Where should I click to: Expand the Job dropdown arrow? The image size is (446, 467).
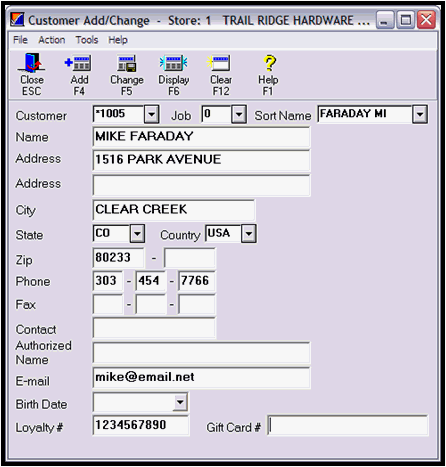click(239, 114)
